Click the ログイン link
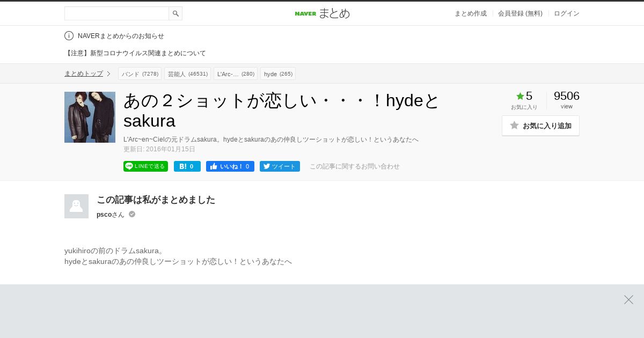The width and height of the screenshot is (644, 338). (567, 13)
